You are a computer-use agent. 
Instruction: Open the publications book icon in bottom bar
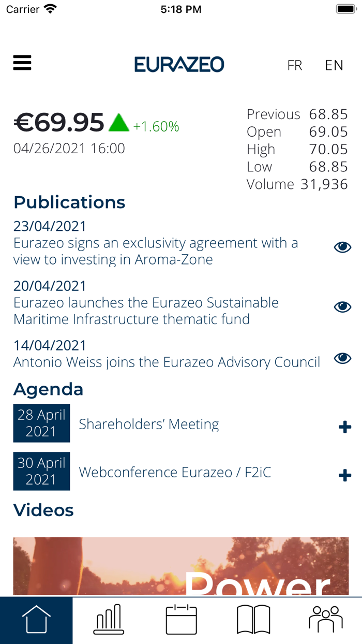pos(253,619)
